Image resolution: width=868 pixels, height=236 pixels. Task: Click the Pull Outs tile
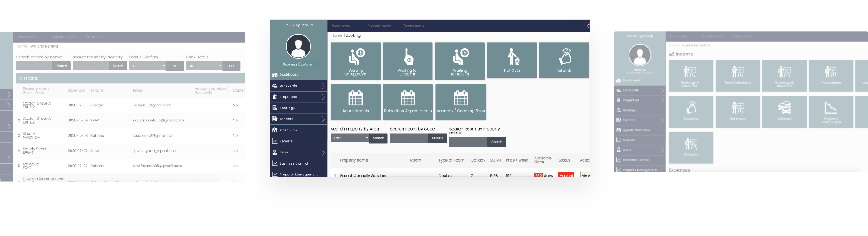512,60
